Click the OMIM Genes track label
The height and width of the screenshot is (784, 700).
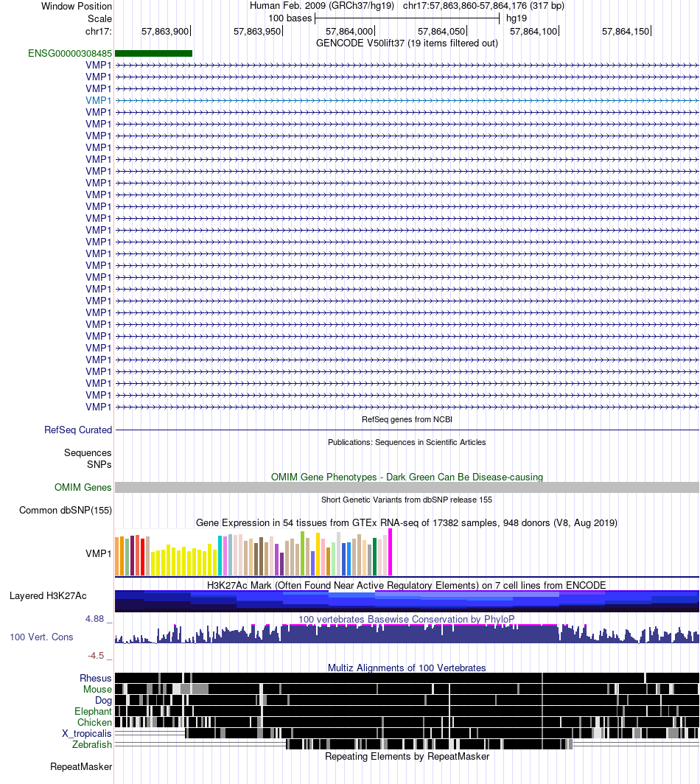click(83, 488)
